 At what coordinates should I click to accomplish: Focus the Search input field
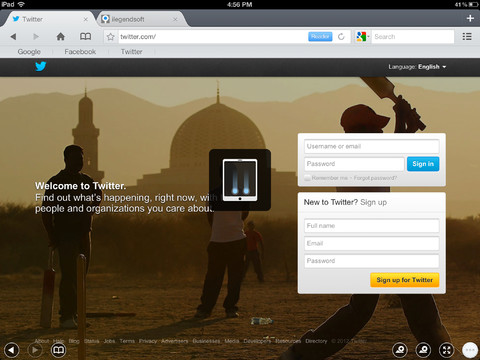pos(413,36)
